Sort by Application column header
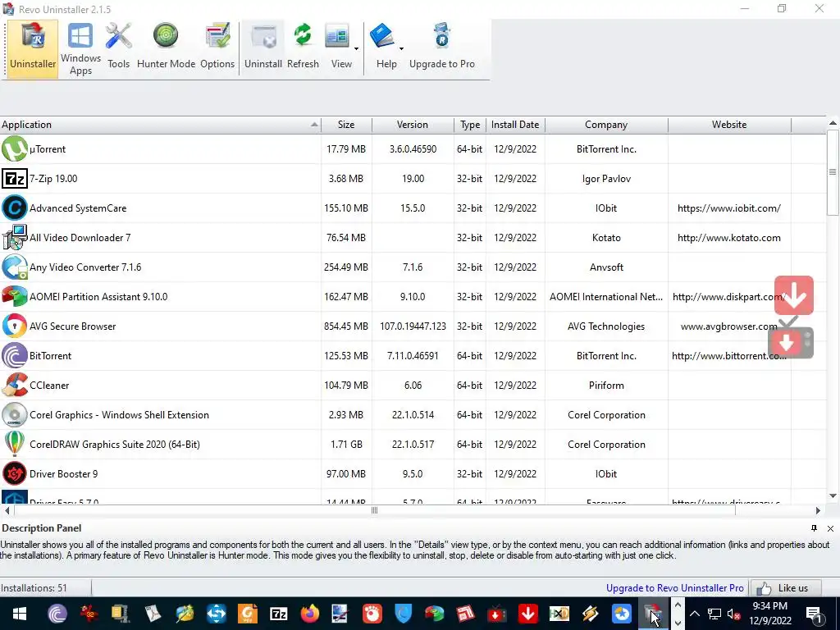Screen dimensions: 840x630 [x=160, y=125]
